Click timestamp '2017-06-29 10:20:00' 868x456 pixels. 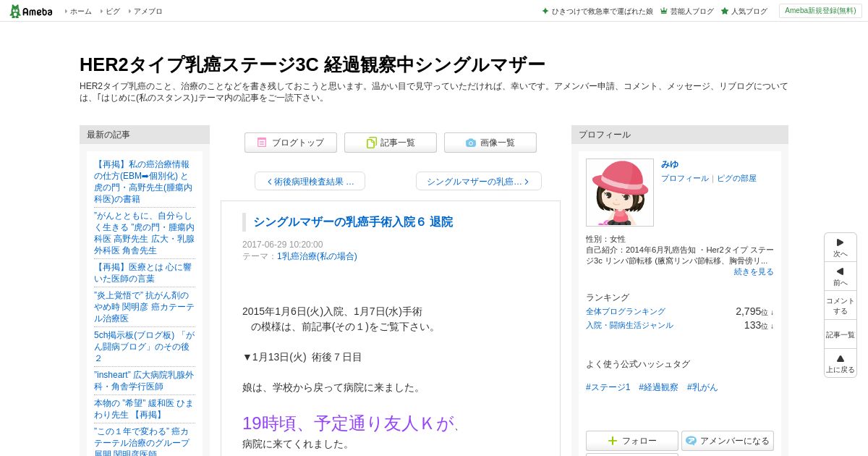pos(283,245)
